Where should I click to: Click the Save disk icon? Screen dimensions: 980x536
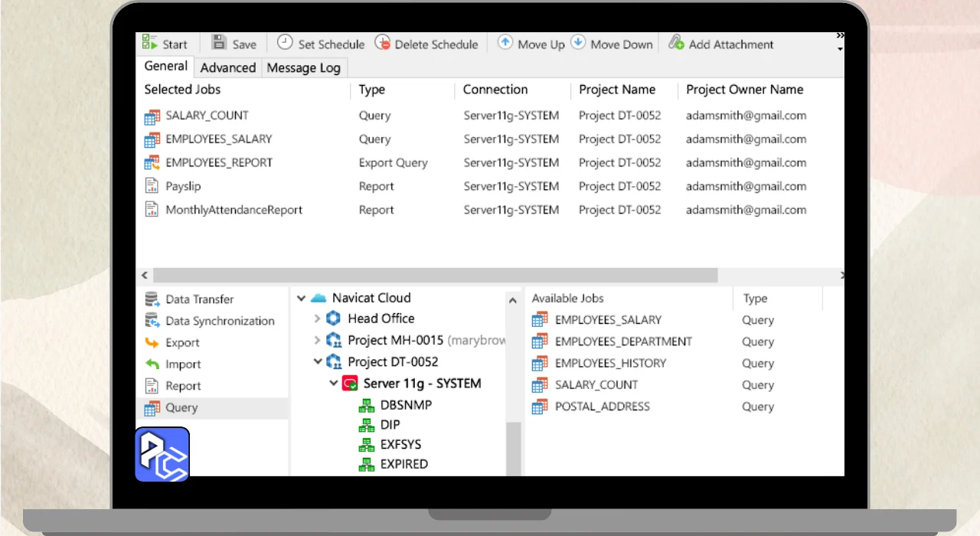(219, 43)
